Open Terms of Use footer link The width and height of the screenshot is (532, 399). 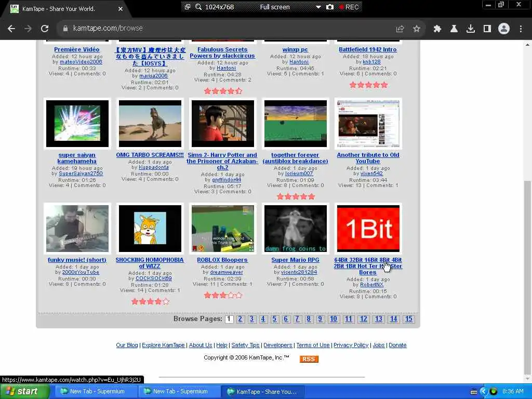coord(313,345)
